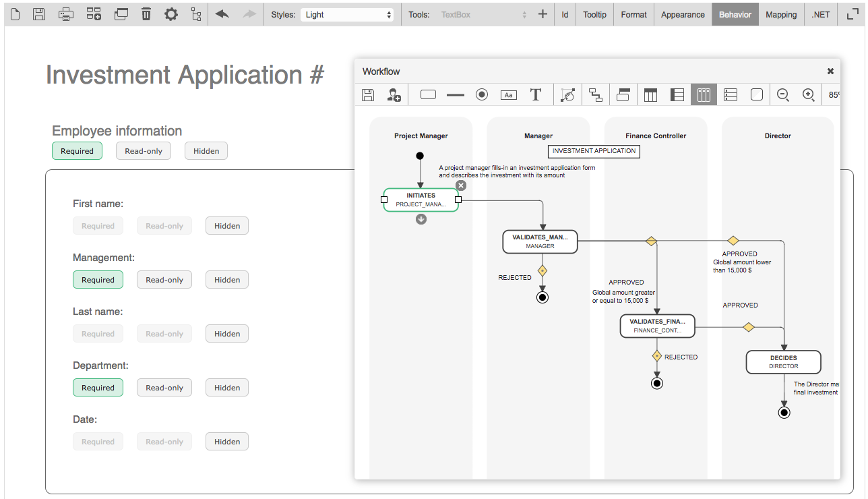The height and width of the screenshot is (499, 868).
Task: Click the DECIDES director workflow node
Action: pyautogui.click(x=783, y=362)
